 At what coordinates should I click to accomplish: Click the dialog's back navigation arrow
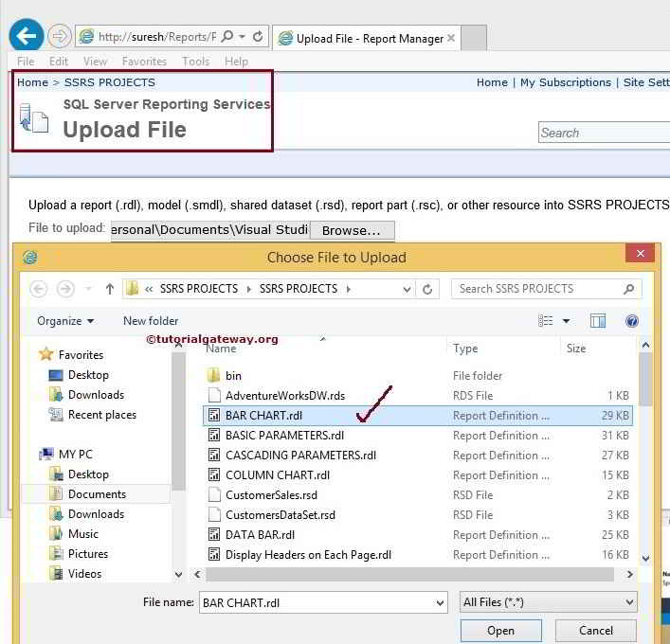(x=39, y=289)
